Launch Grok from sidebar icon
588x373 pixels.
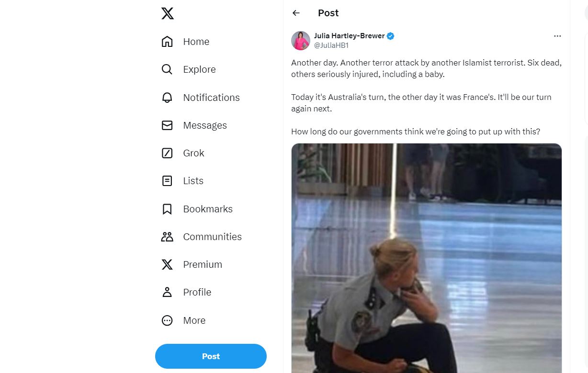pos(167,153)
